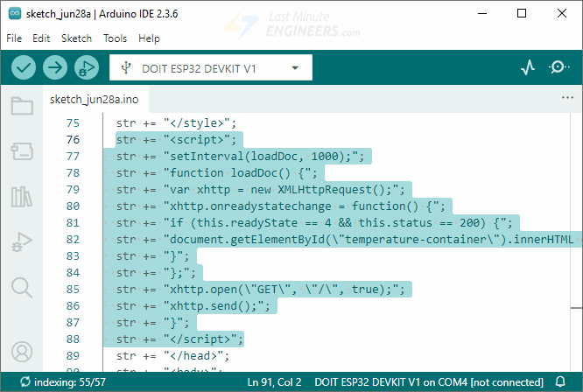Click the getElementById temperature-container code line
Screen dimensions: 583x392
(348, 239)
